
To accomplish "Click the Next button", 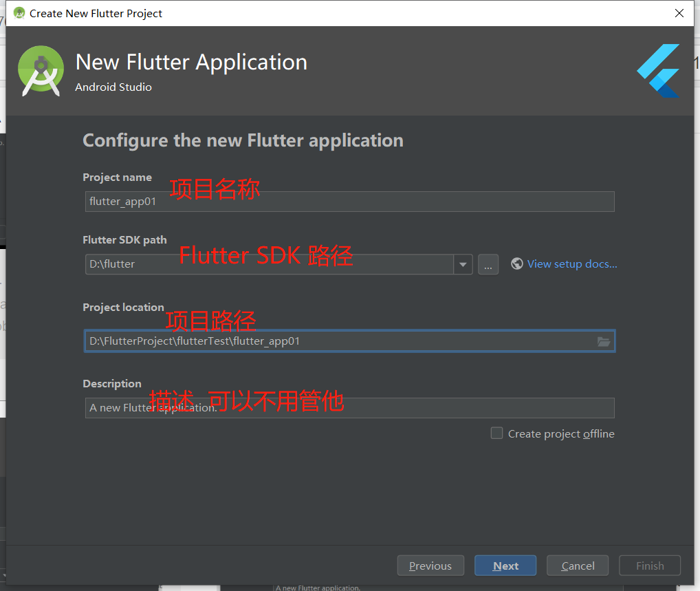I will click(505, 565).
